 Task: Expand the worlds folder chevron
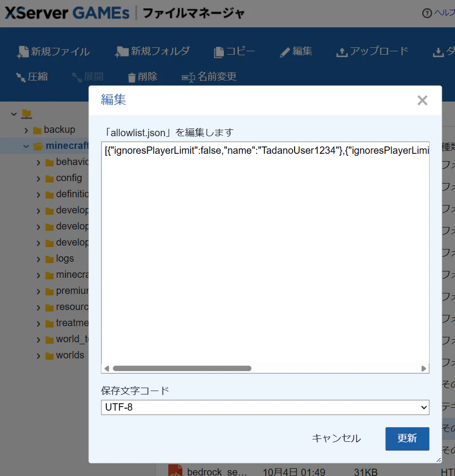point(38,356)
